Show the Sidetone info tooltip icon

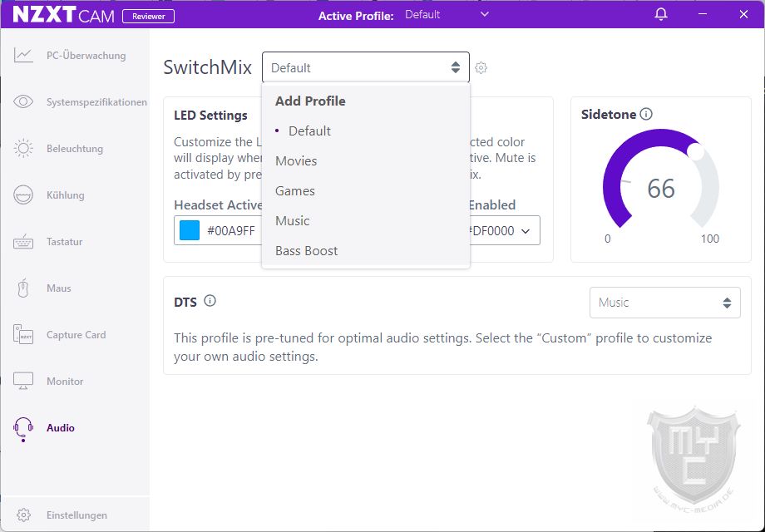tap(646, 114)
